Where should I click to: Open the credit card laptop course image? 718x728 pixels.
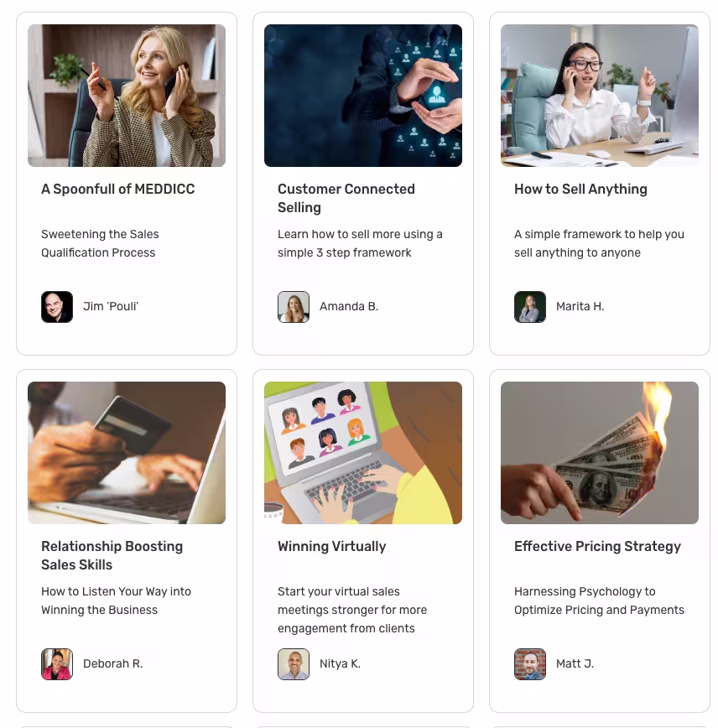click(127, 453)
